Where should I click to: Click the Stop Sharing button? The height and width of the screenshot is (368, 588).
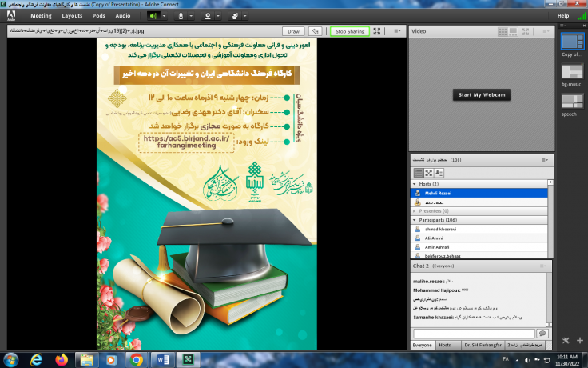click(349, 31)
